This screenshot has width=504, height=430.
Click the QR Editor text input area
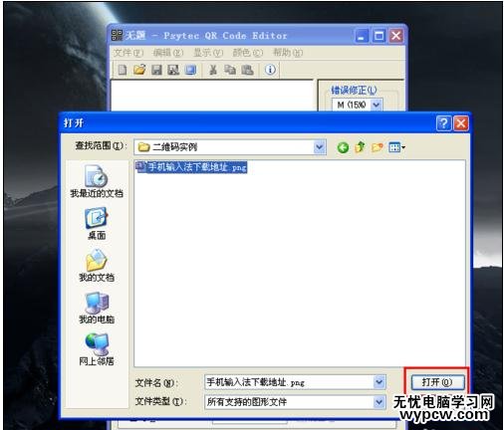click(x=212, y=96)
